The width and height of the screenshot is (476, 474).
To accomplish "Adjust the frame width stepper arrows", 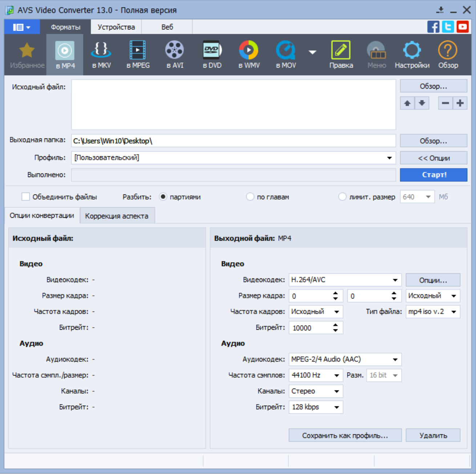I will click(335, 296).
